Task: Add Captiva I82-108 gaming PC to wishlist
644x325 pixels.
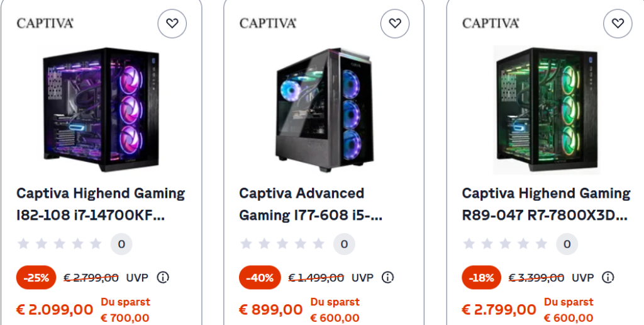Action: 172,24
